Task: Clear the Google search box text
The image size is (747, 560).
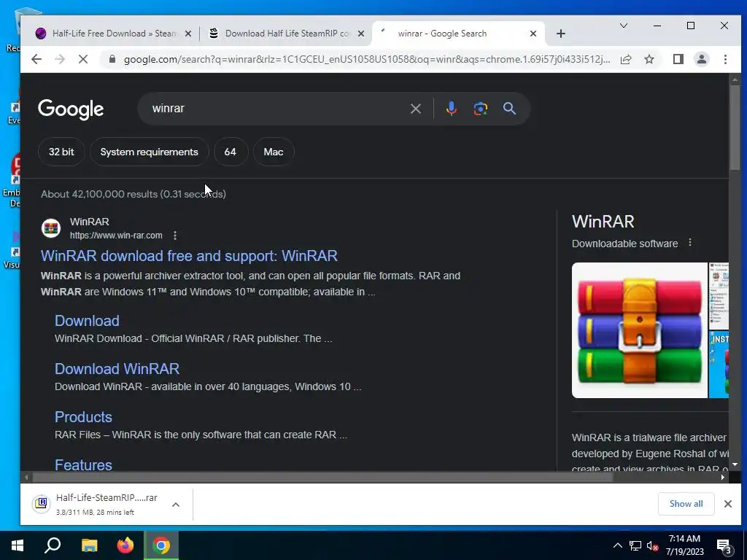Action: [415, 109]
